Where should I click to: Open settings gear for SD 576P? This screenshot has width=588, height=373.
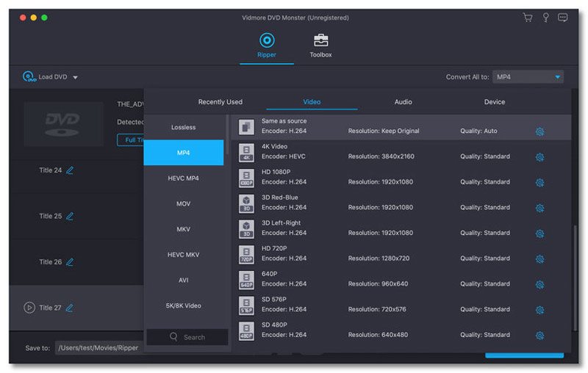[539, 310]
